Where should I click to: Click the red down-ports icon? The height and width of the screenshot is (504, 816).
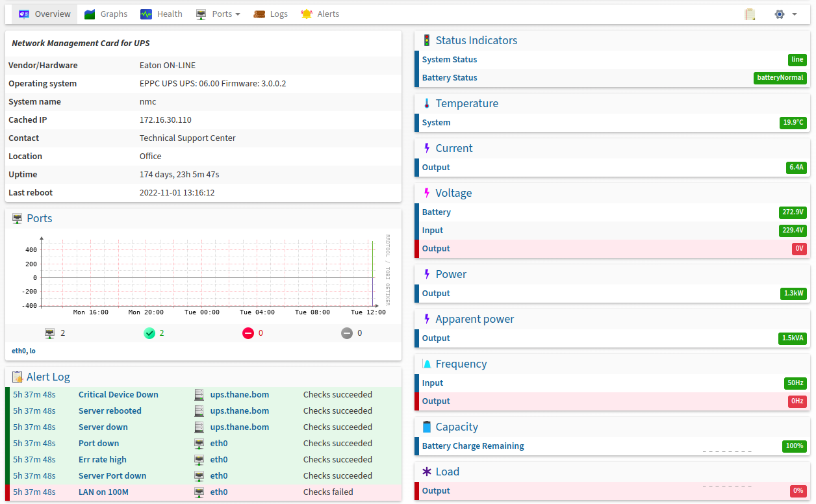(x=248, y=333)
